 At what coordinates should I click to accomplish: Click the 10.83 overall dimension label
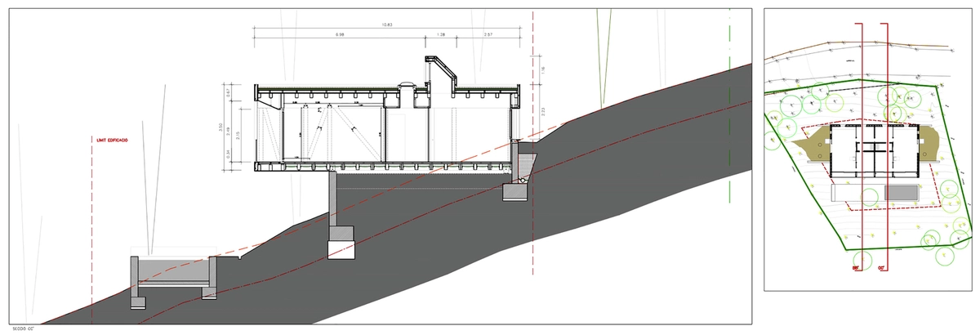387,25
